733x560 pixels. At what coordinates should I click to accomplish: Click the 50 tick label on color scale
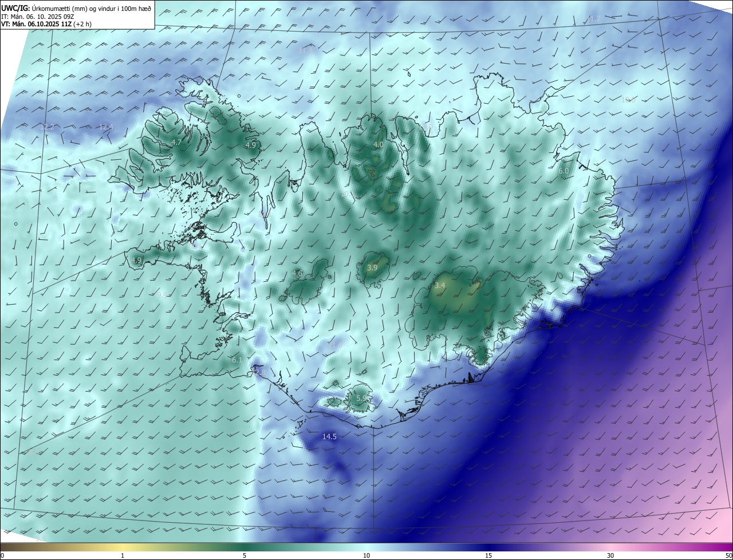pyautogui.click(x=728, y=555)
